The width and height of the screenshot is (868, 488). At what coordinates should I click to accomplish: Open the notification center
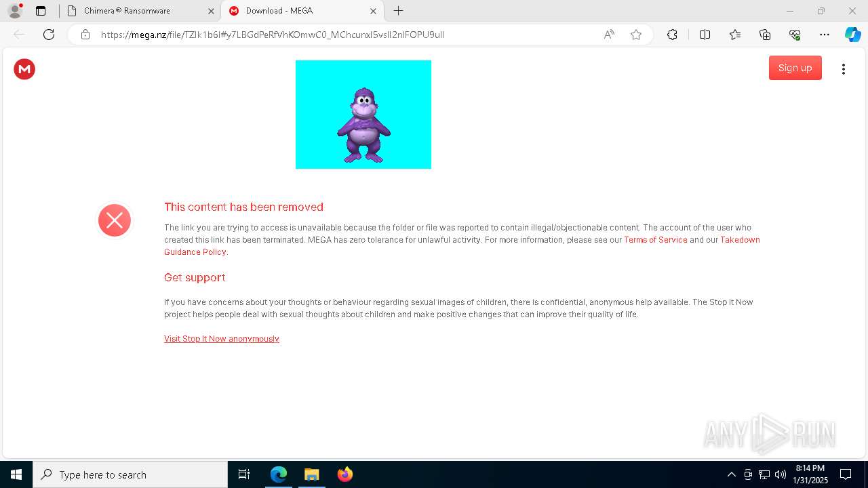pyautogui.click(x=846, y=474)
